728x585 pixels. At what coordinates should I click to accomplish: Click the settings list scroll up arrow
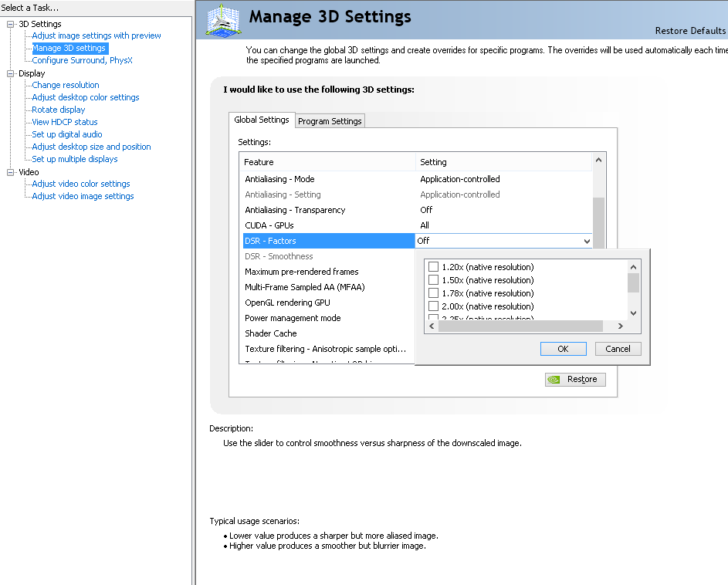(x=598, y=161)
